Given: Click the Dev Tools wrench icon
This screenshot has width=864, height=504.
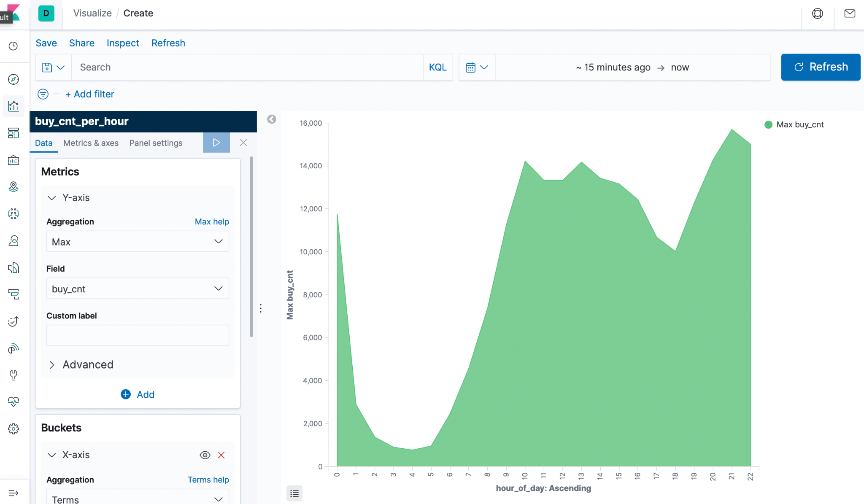Looking at the screenshot, I should point(14,374).
